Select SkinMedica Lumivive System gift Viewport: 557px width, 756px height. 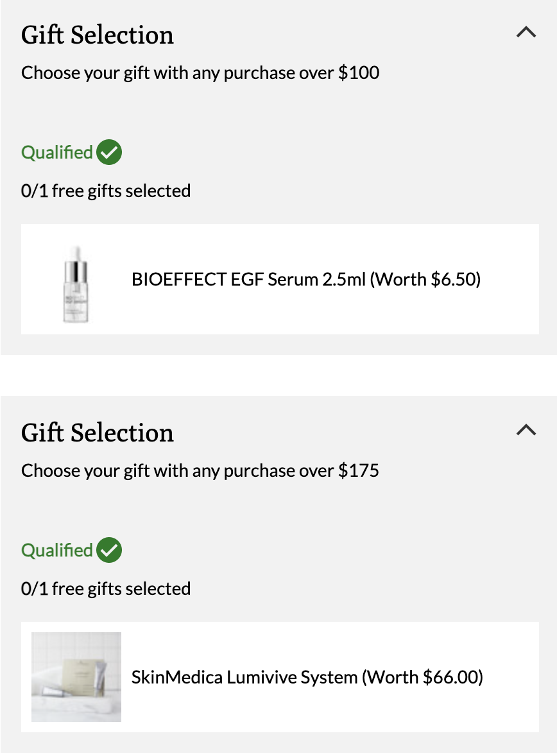click(280, 677)
